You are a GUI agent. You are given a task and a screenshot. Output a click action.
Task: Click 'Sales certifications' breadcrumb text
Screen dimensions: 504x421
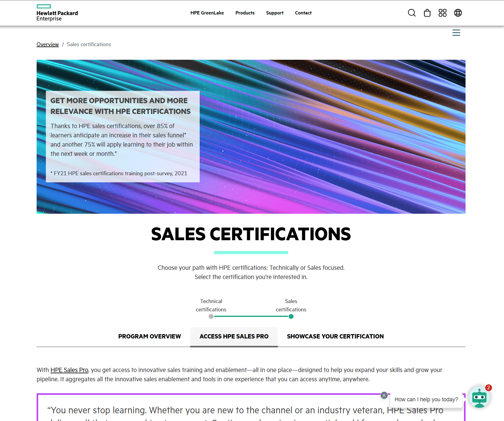89,44
